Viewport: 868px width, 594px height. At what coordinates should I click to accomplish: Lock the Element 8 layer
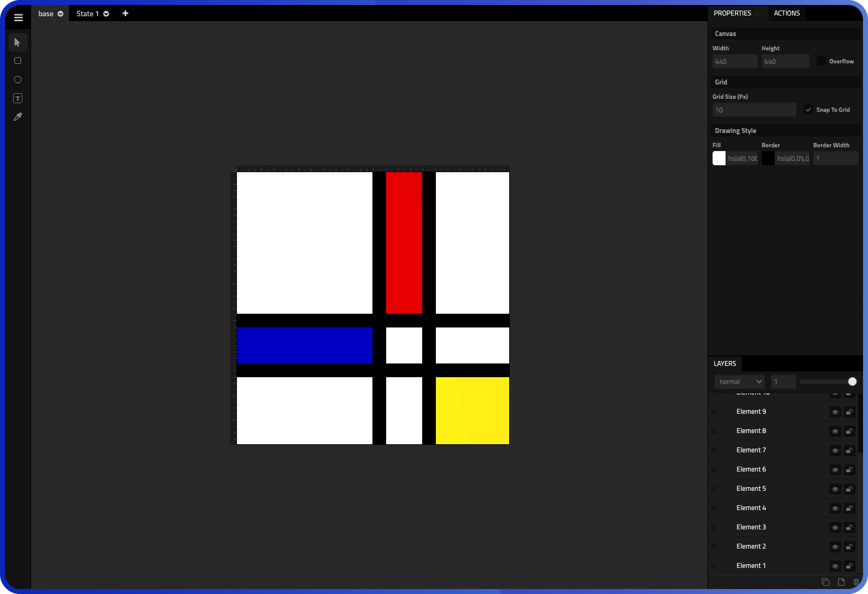click(849, 431)
